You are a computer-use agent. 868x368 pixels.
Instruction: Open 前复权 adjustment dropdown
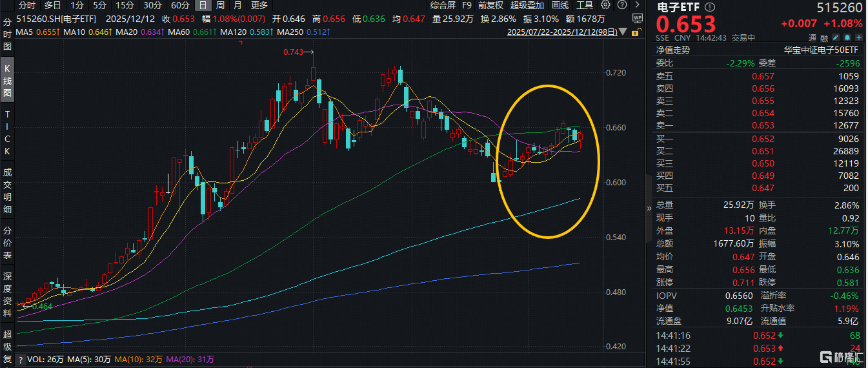pyautogui.click(x=490, y=5)
